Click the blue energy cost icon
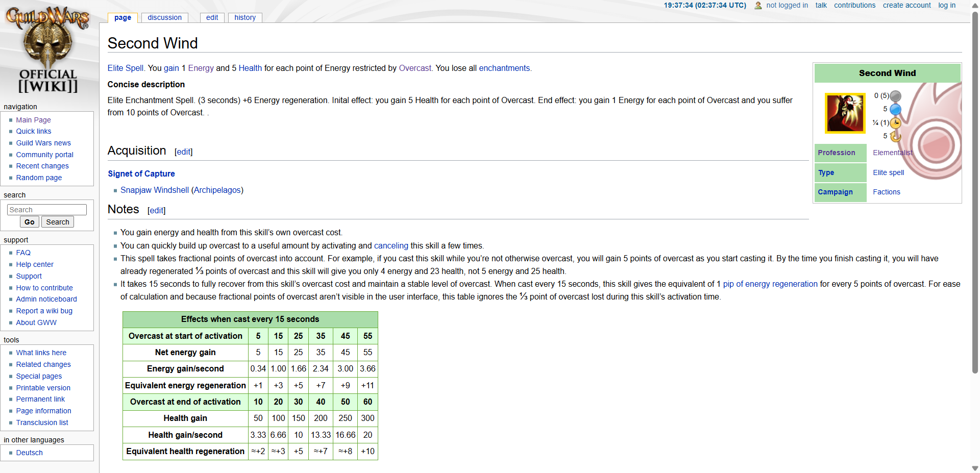This screenshot has width=980, height=473. coord(895,109)
